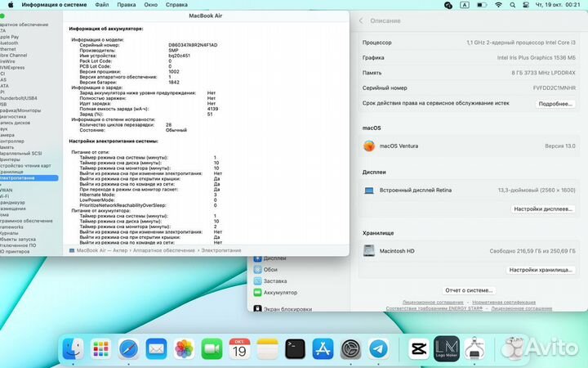
Task: Click battery serial D860347A9R2N4F1AD
Action: [x=193, y=45]
